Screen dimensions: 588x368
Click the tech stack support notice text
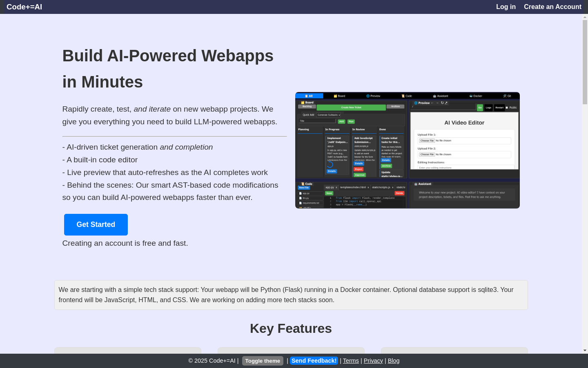(291, 295)
